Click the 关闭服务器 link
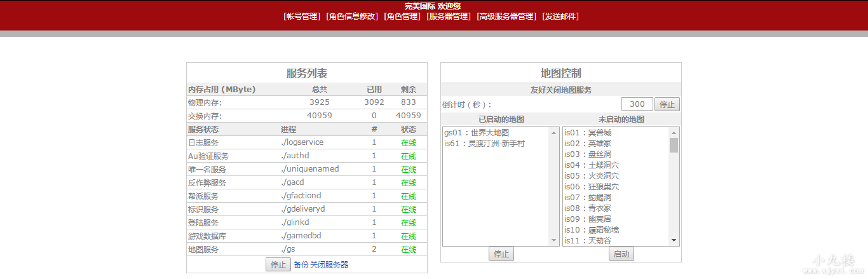Viewport: 868px width, 279px height. click(329, 264)
